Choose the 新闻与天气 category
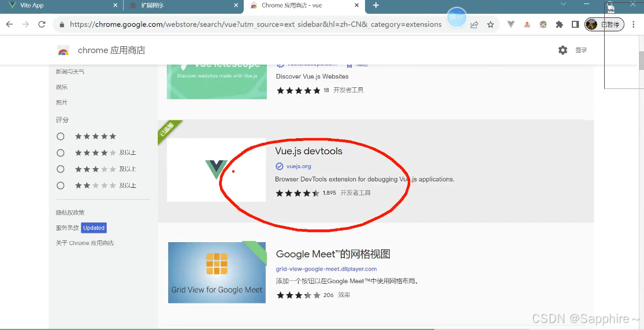The width and height of the screenshot is (644, 330). 70,72
